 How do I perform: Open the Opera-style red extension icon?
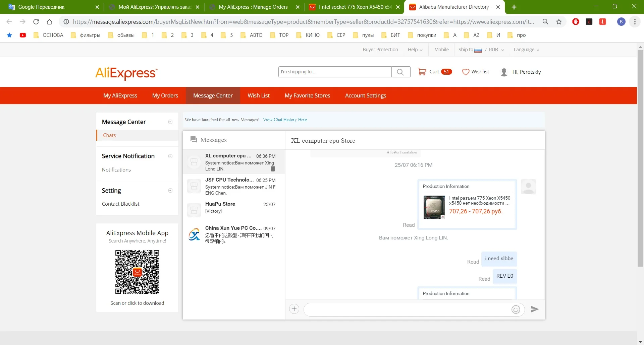[x=576, y=22]
